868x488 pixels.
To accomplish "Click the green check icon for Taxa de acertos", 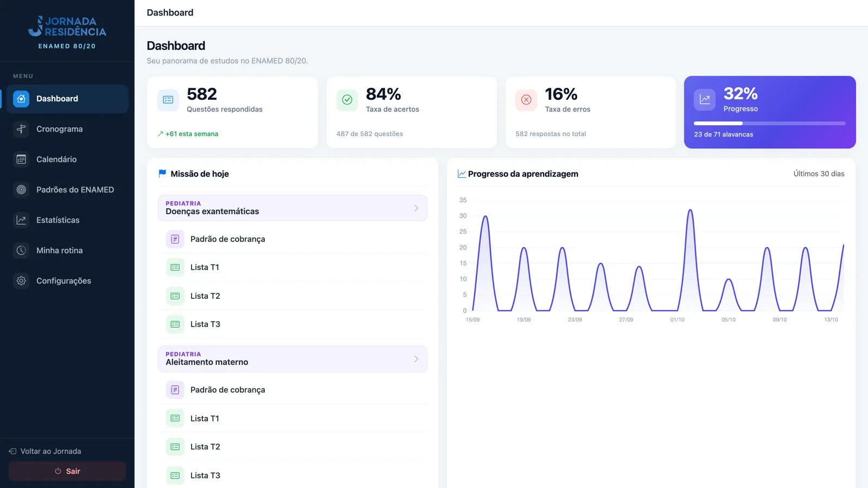I will [347, 100].
